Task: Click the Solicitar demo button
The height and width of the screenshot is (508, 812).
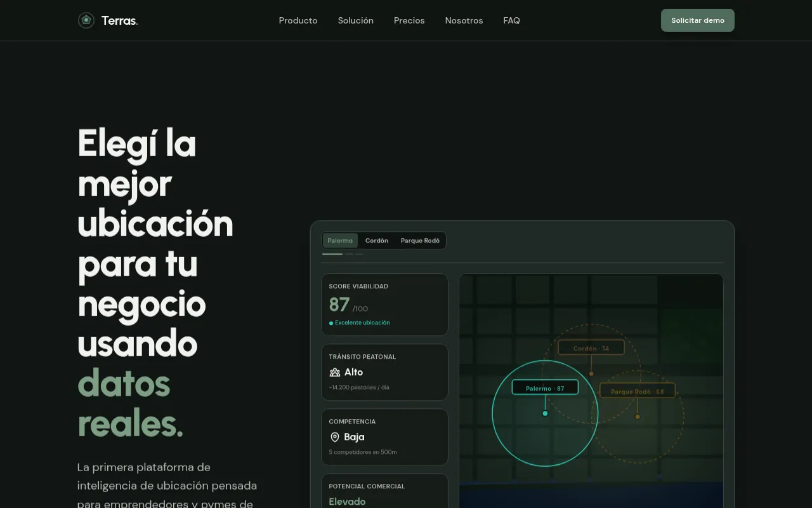Action: click(x=698, y=20)
